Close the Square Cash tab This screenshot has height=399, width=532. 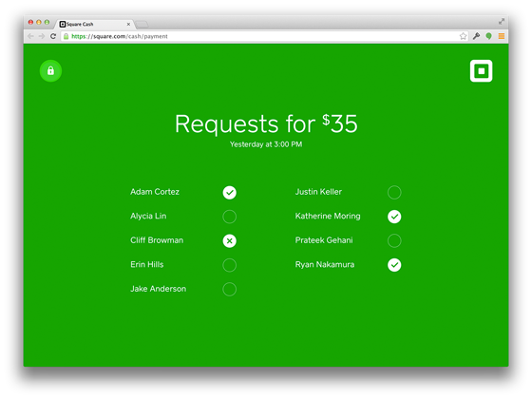[x=128, y=24]
